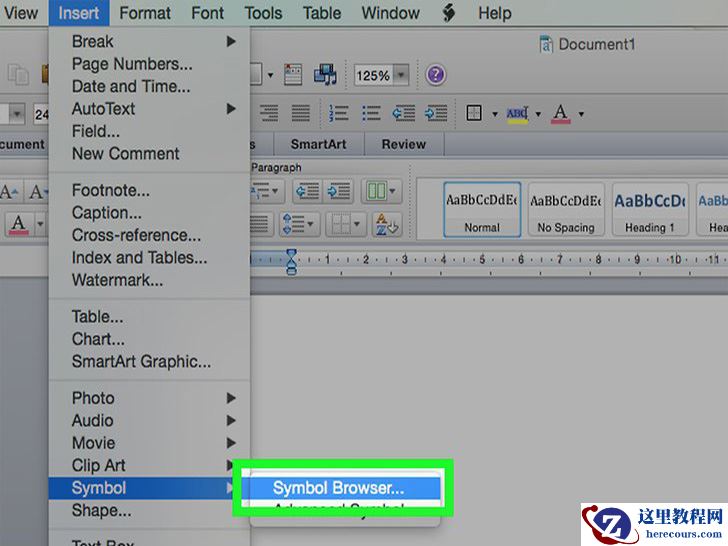Open the Format menu
728x546 pixels.
(145, 13)
